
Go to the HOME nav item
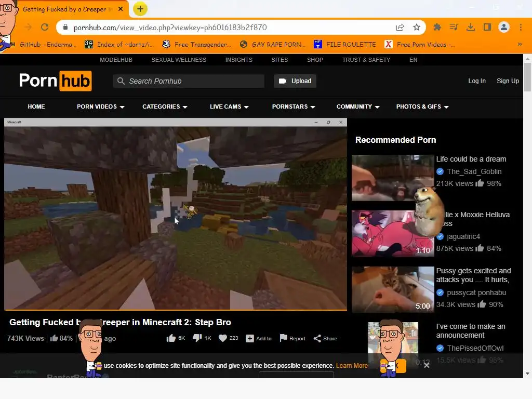click(x=36, y=107)
